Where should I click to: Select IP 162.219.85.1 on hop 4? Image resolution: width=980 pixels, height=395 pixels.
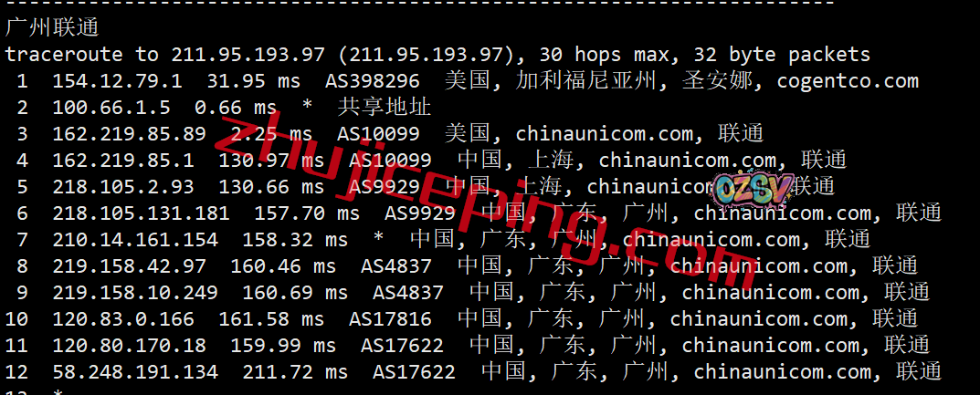pyautogui.click(x=123, y=161)
